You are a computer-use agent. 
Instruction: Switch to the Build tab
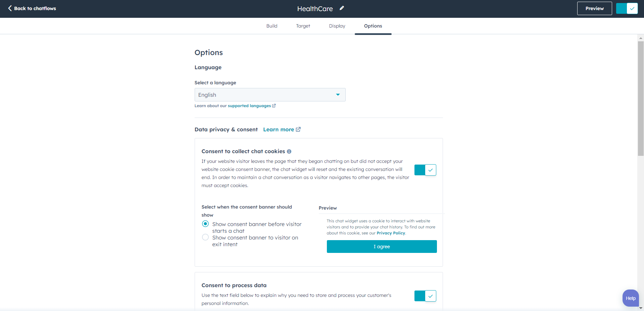272,26
